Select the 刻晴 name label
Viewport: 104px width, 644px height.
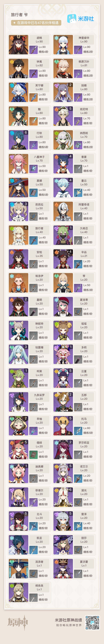click(84, 85)
